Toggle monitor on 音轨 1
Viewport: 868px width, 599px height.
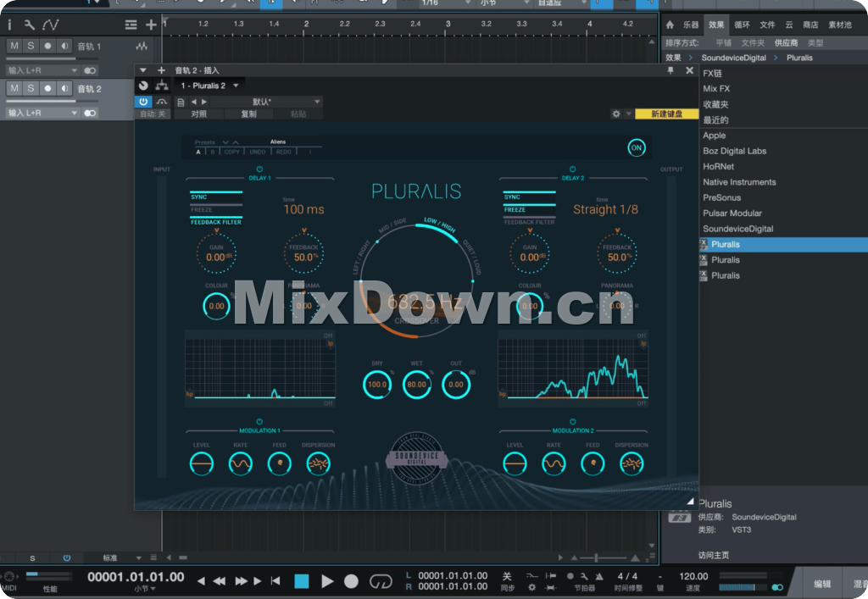(x=64, y=46)
